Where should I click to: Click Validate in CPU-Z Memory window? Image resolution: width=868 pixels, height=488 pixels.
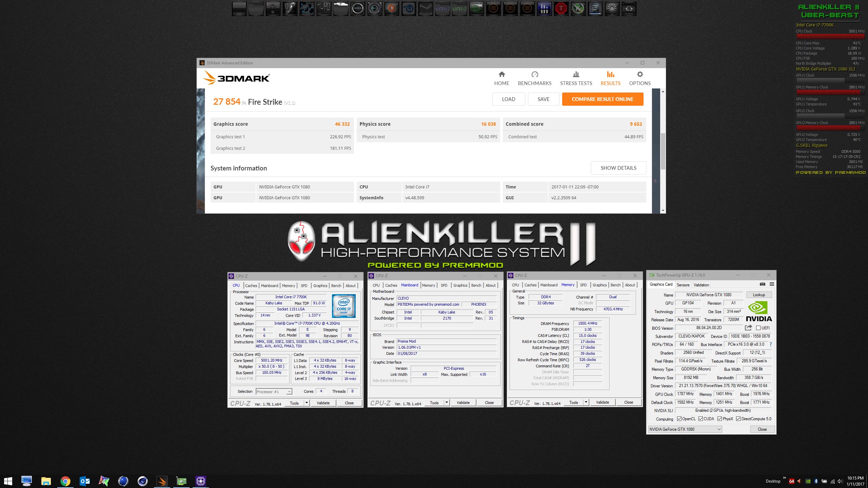[x=603, y=402]
